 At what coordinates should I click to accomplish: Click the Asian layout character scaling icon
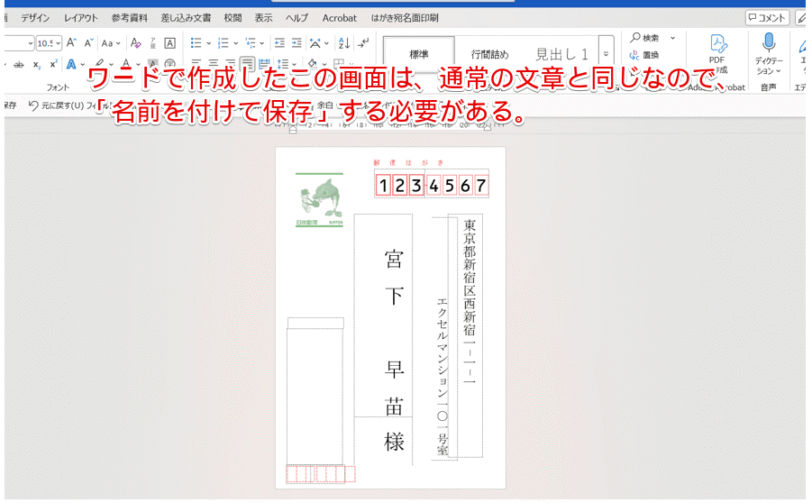[315, 43]
